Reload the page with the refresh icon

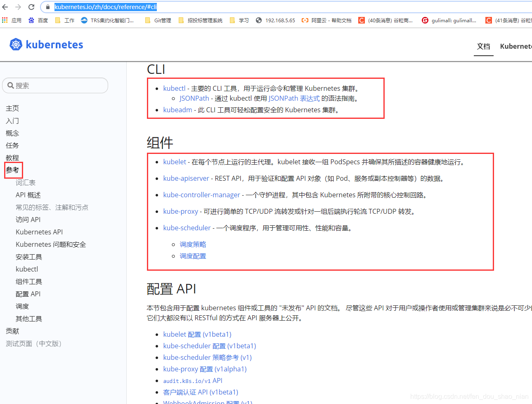click(x=31, y=7)
